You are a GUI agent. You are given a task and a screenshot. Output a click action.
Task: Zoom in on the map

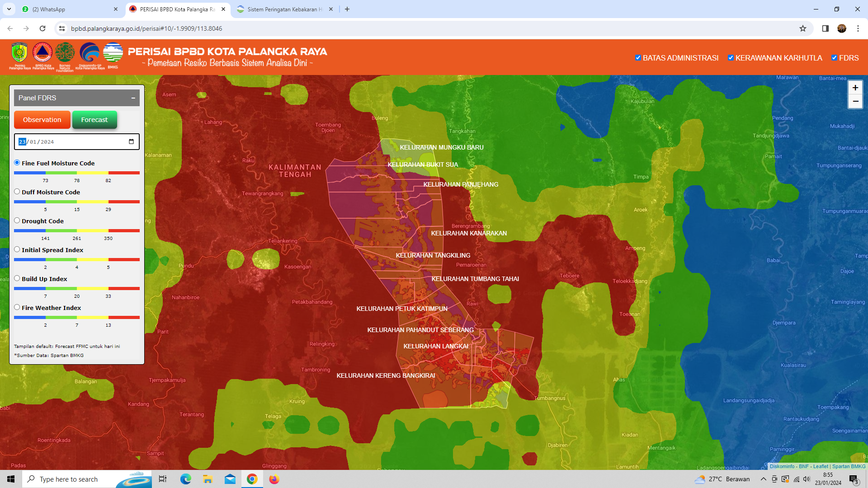[x=855, y=88]
